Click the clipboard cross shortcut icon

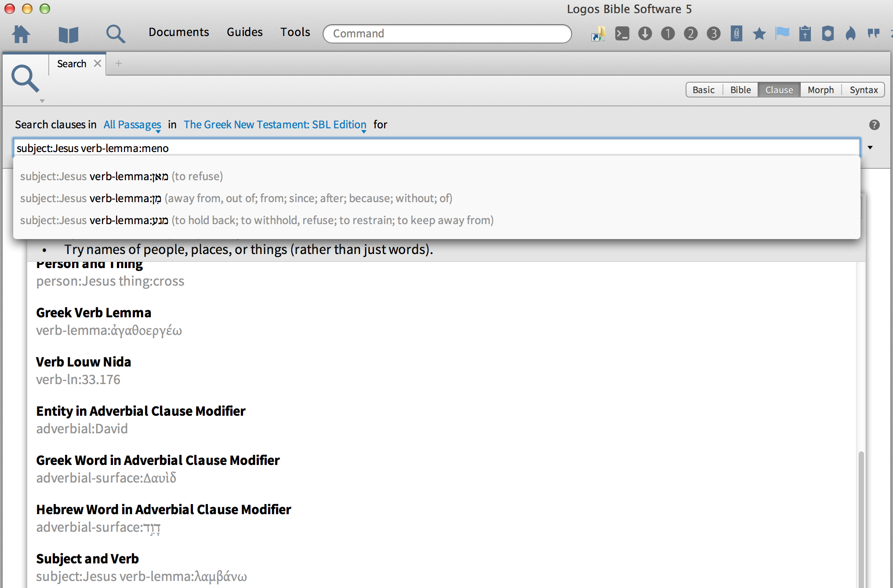pyautogui.click(x=805, y=33)
